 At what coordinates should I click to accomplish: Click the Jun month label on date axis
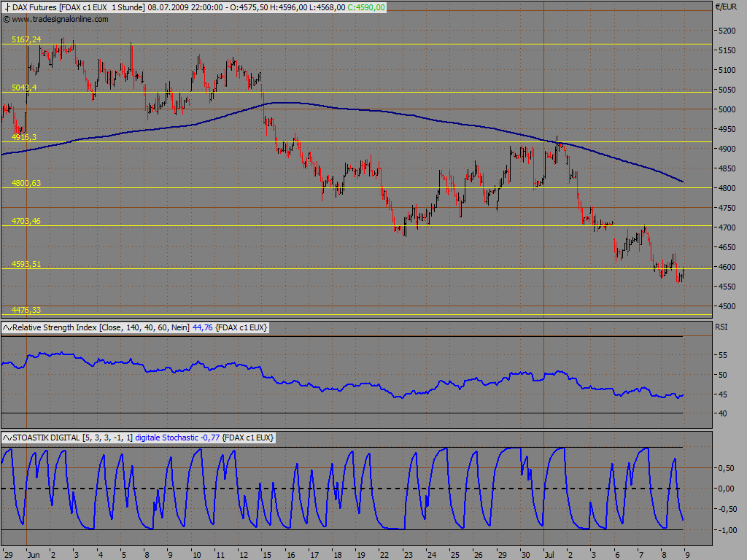34,555
